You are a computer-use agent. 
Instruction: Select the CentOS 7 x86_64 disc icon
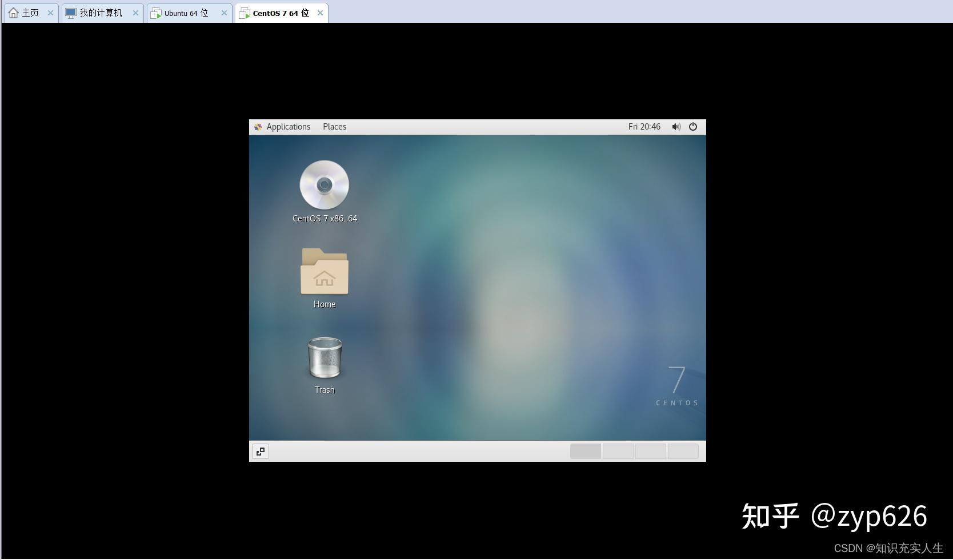pyautogui.click(x=325, y=185)
